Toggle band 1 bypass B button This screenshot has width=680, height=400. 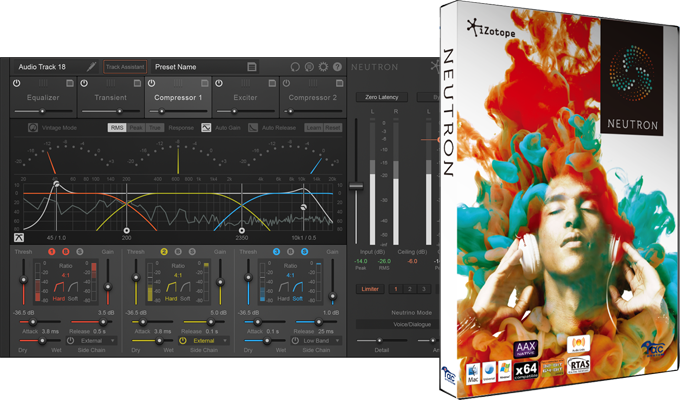(65, 252)
